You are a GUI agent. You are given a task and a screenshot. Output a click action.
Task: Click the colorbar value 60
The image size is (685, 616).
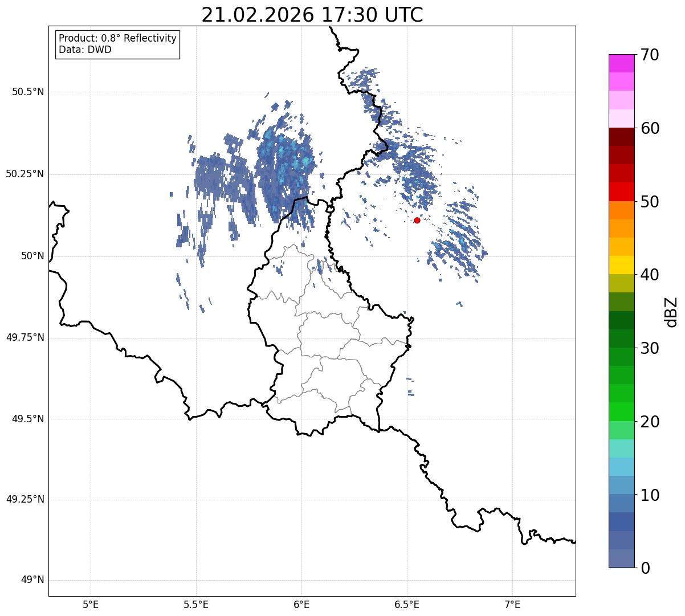[x=650, y=128]
